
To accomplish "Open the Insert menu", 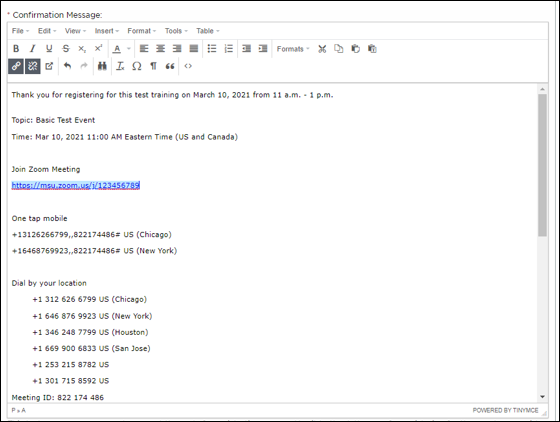I will tap(106, 31).
